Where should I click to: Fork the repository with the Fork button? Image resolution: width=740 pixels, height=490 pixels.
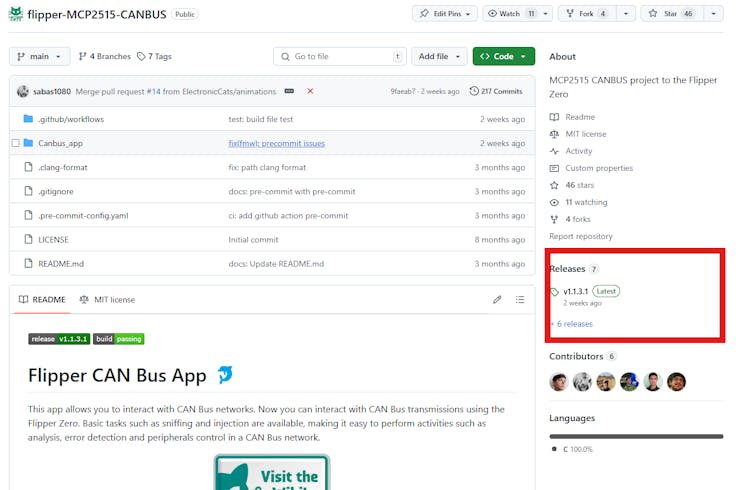point(588,14)
